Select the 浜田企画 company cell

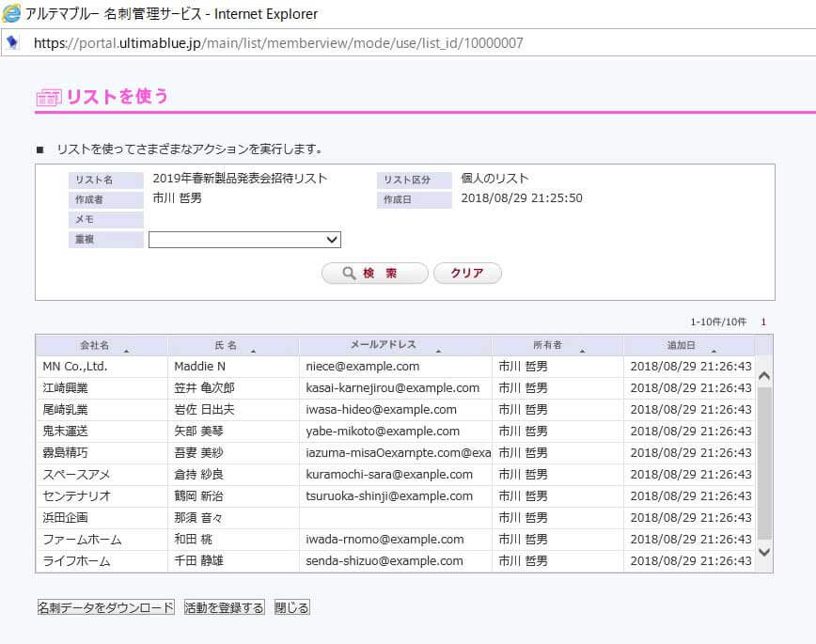[x=102, y=517]
